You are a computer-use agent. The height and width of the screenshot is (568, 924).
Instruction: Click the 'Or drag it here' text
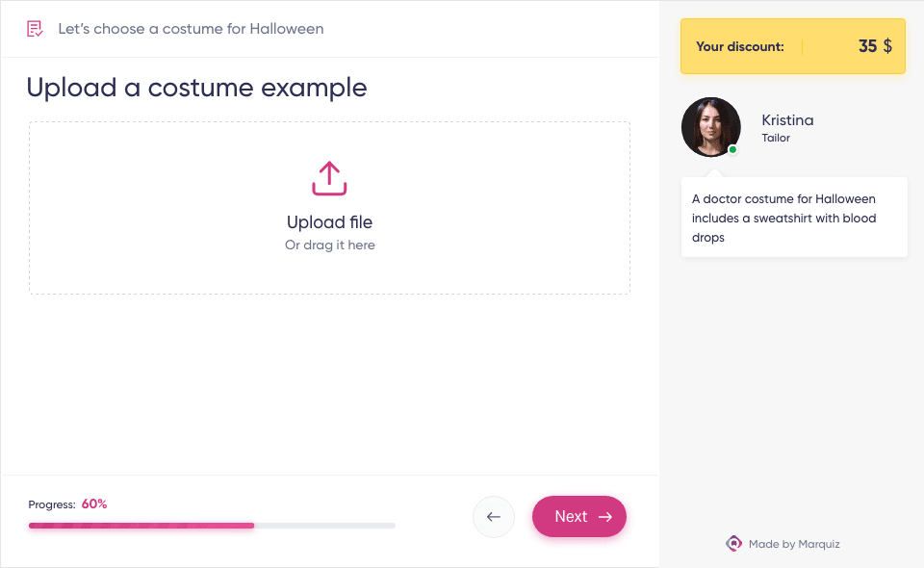(330, 245)
